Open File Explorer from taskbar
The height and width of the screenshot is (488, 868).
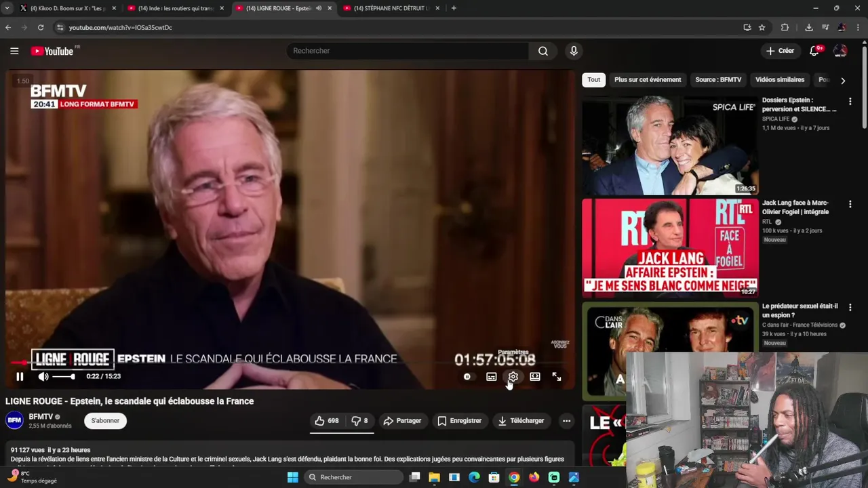tap(435, 477)
